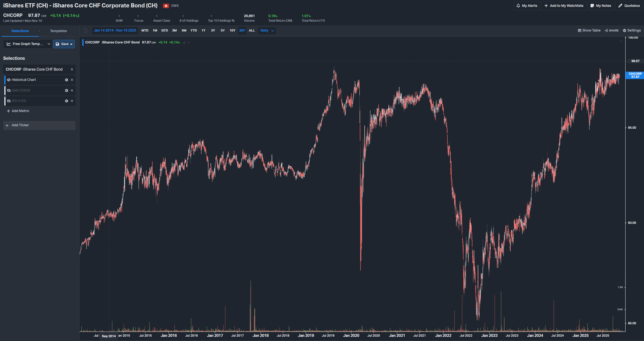Click the Add Ticker button
The image size is (644, 341).
click(39, 125)
